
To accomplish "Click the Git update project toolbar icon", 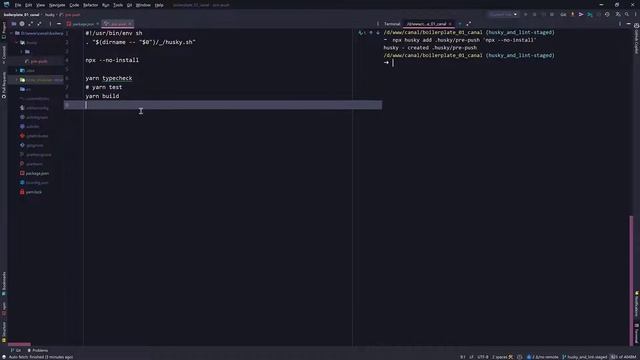I will 572,14.
